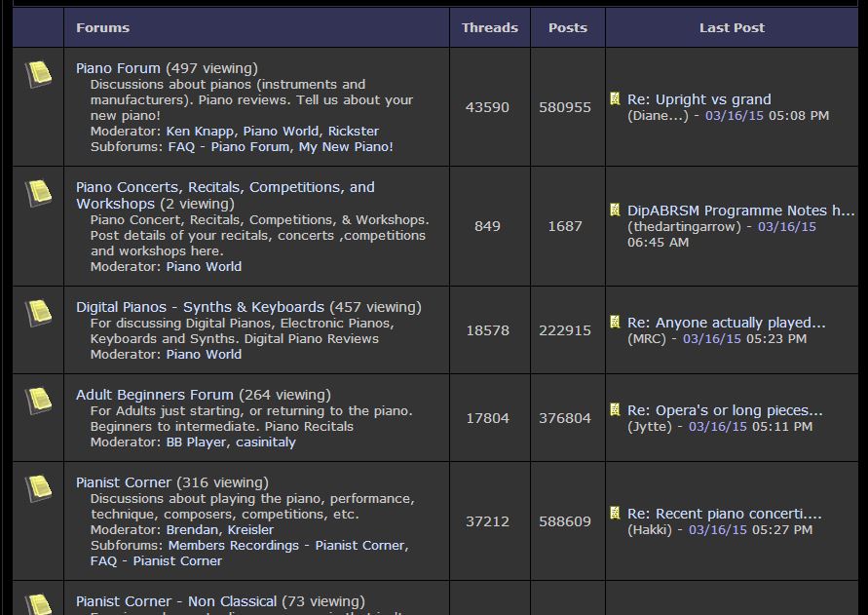The width and height of the screenshot is (868, 615).
Task: Click post icon beside Re: Upright vs grand
Action: pos(615,98)
